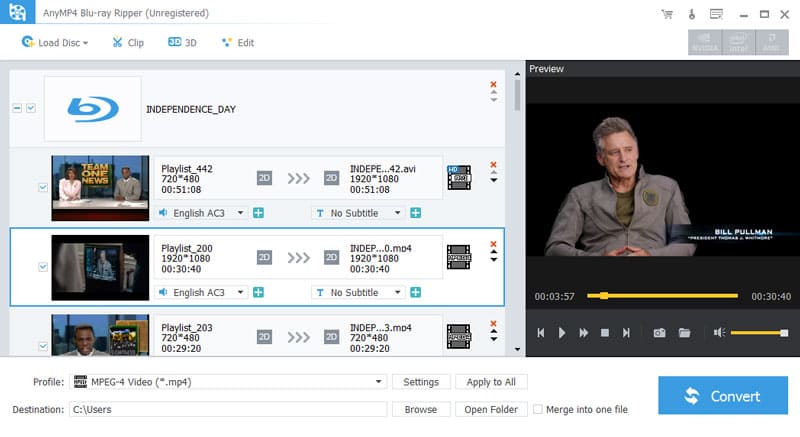Play the preview video

562,333
